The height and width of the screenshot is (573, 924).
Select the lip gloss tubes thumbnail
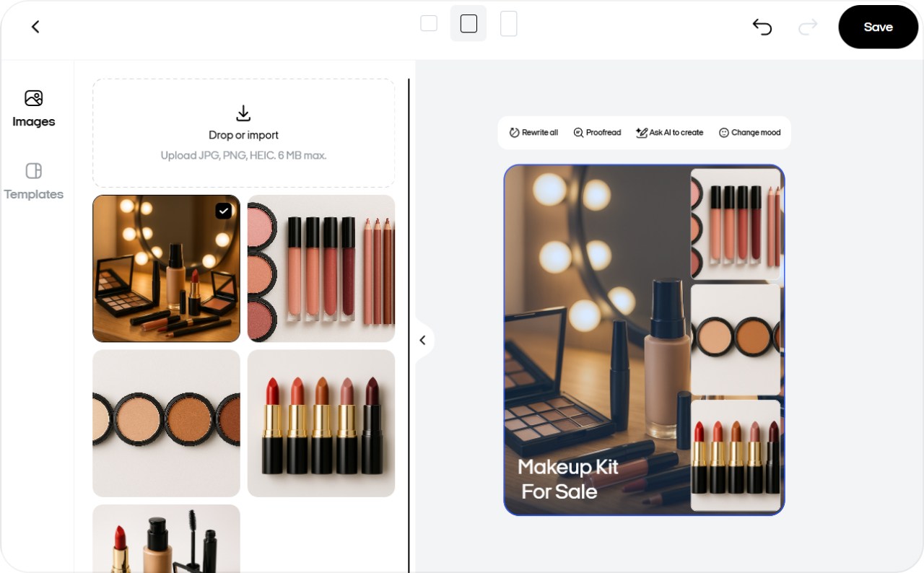pyautogui.click(x=321, y=268)
